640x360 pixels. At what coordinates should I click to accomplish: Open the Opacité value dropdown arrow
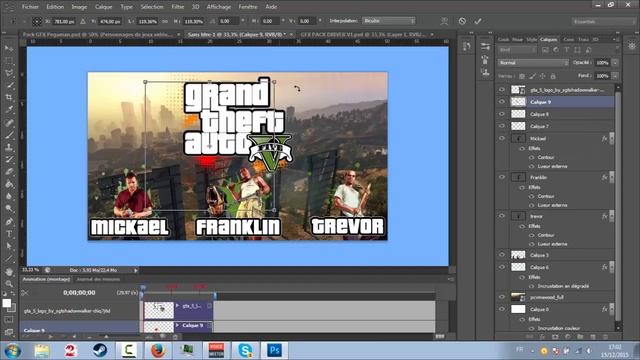coord(615,63)
